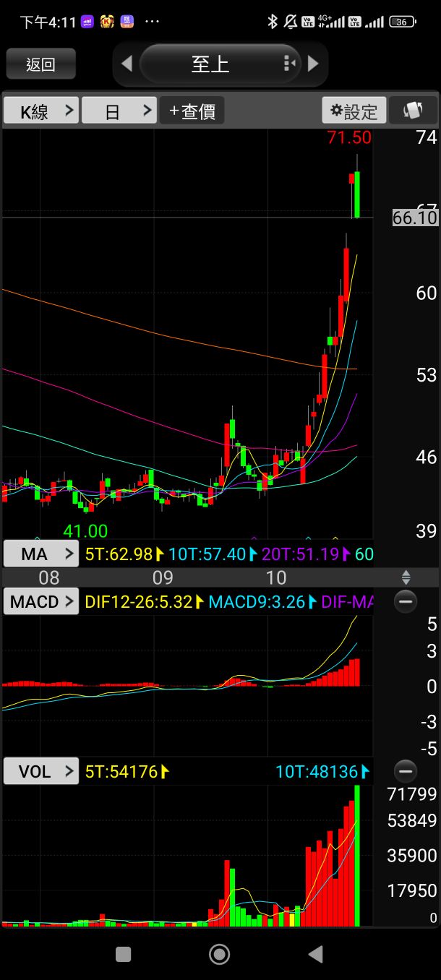Tap the tallest green volume bar
The image size is (441, 980).
click(x=357, y=856)
